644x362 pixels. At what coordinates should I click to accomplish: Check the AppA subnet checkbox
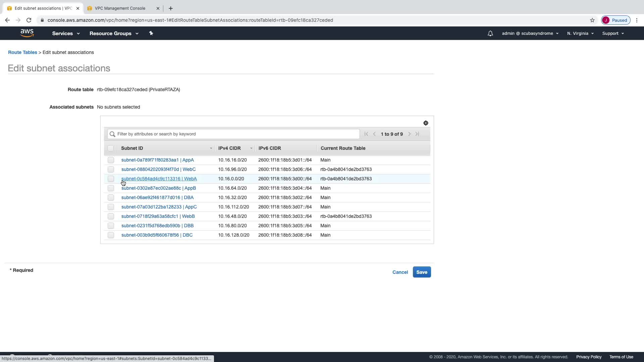pyautogui.click(x=111, y=160)
